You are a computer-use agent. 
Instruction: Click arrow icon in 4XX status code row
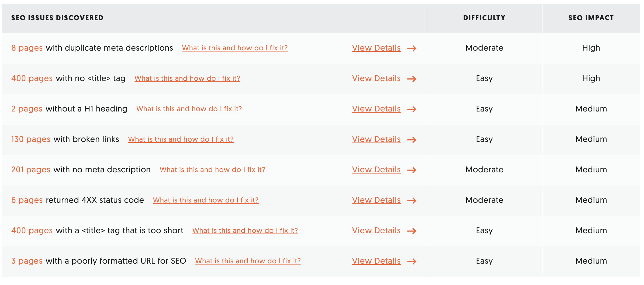[412, 200]
